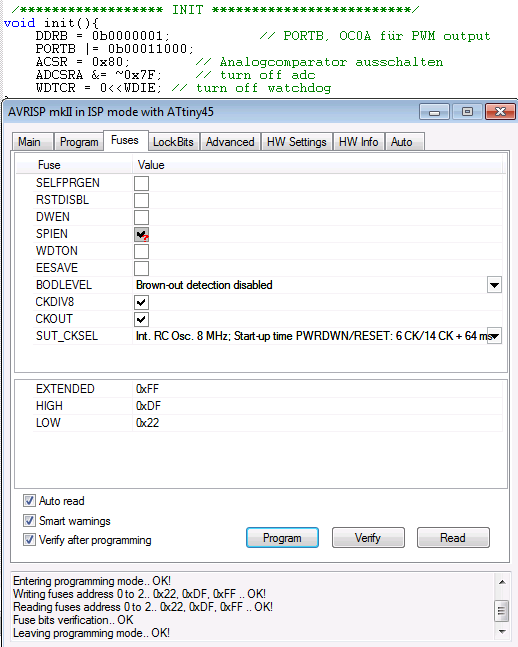Toggle the Auto read checkbox
The width and height of the screenshot is (518, 647).
tap(29, 501)
